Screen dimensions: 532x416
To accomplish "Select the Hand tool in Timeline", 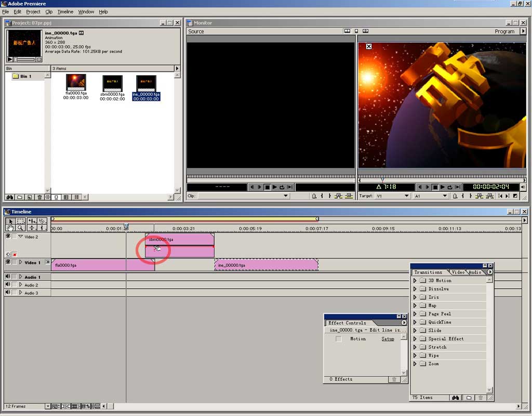I will [x=10, y=228].
